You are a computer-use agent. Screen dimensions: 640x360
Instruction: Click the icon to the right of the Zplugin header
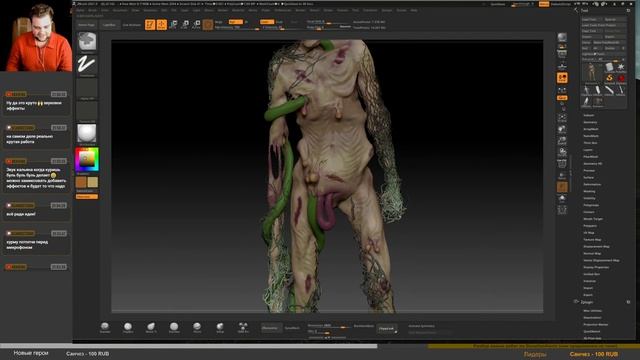coord(628,302)
